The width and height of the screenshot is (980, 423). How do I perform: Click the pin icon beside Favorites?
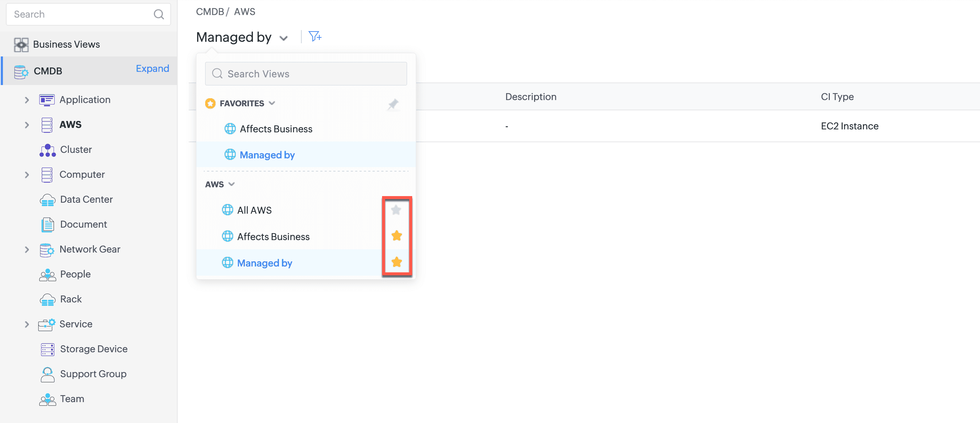point(393,104)
